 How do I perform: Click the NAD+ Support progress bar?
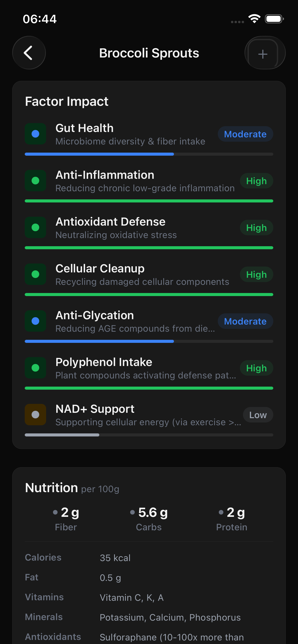click(x=149, y=435)
